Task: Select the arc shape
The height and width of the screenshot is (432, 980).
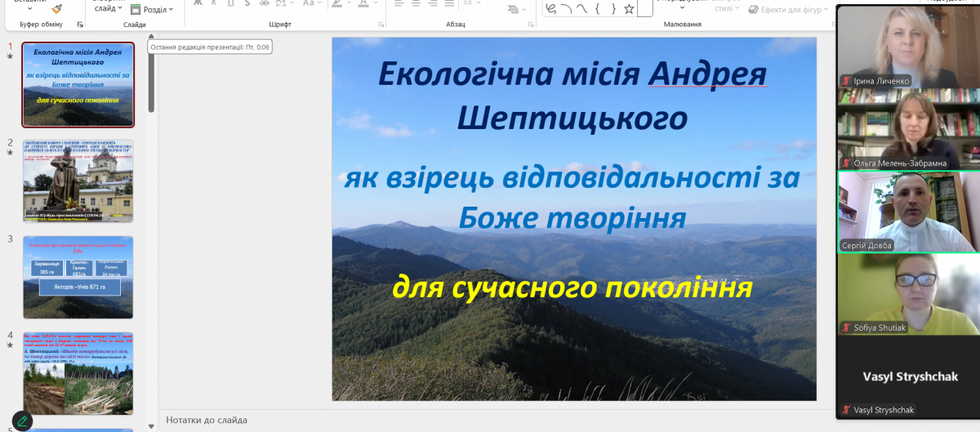Action: pyautogui.click(x=566, y=8)
